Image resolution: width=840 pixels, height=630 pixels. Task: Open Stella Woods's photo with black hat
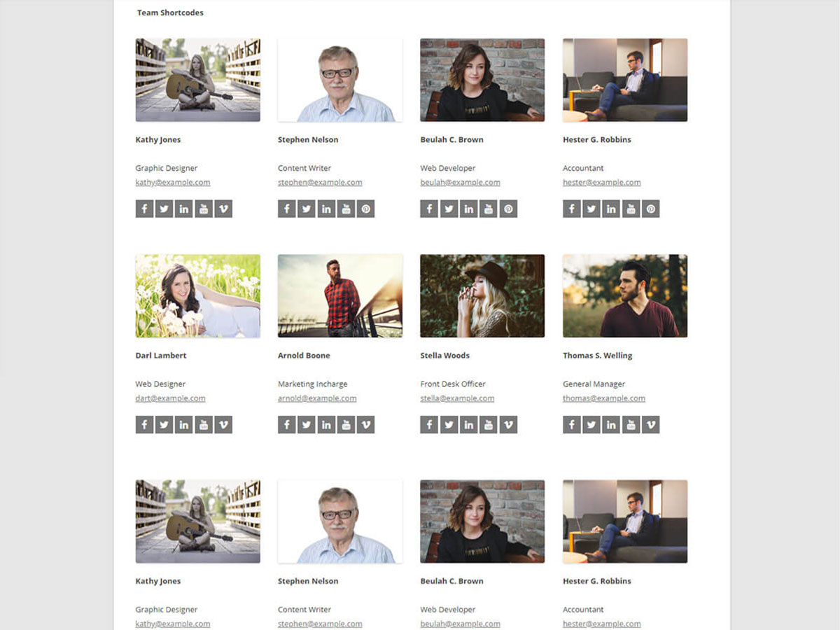(x=482, y=296)
